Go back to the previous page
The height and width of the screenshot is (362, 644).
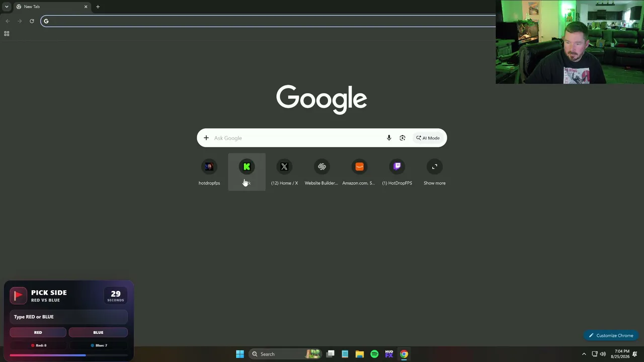pos(8,21)
